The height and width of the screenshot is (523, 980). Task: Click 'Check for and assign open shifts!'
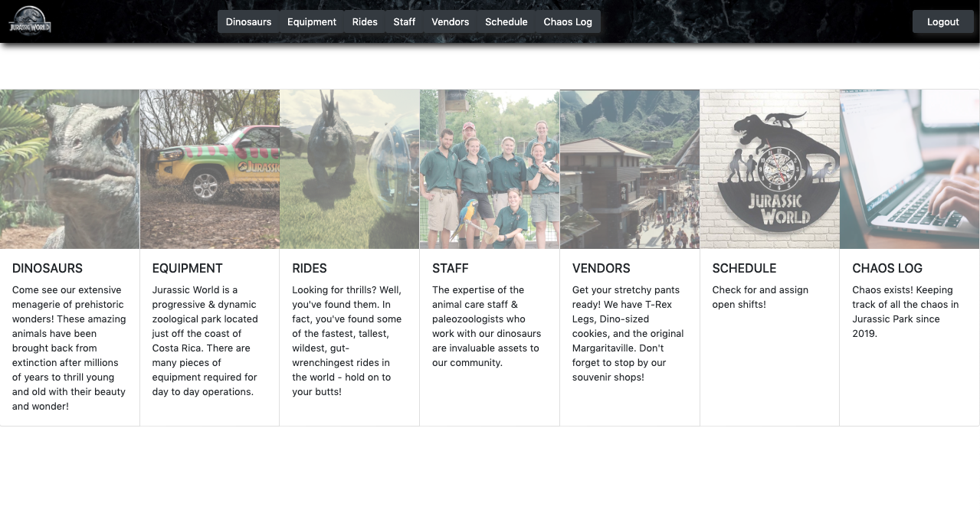coord(760,297)
